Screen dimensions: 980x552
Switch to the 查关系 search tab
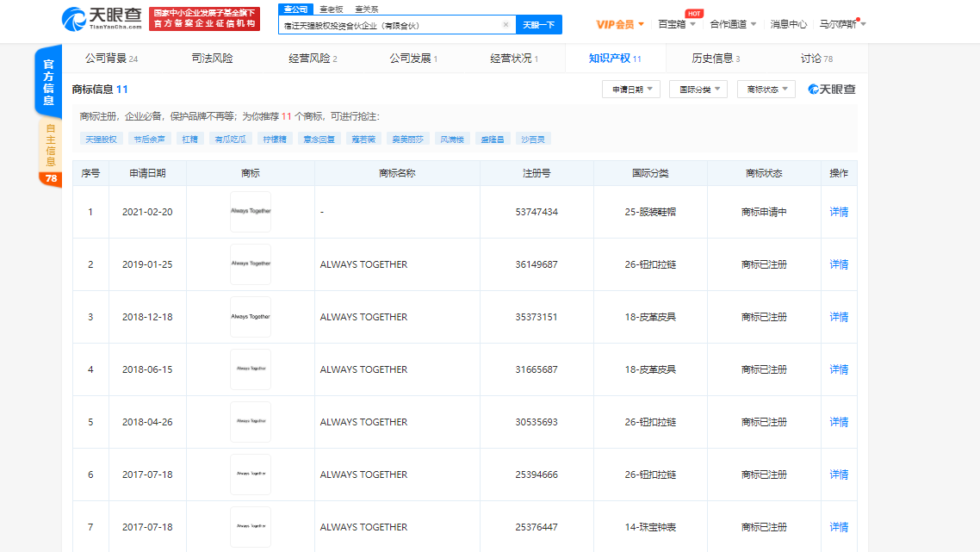366,9
